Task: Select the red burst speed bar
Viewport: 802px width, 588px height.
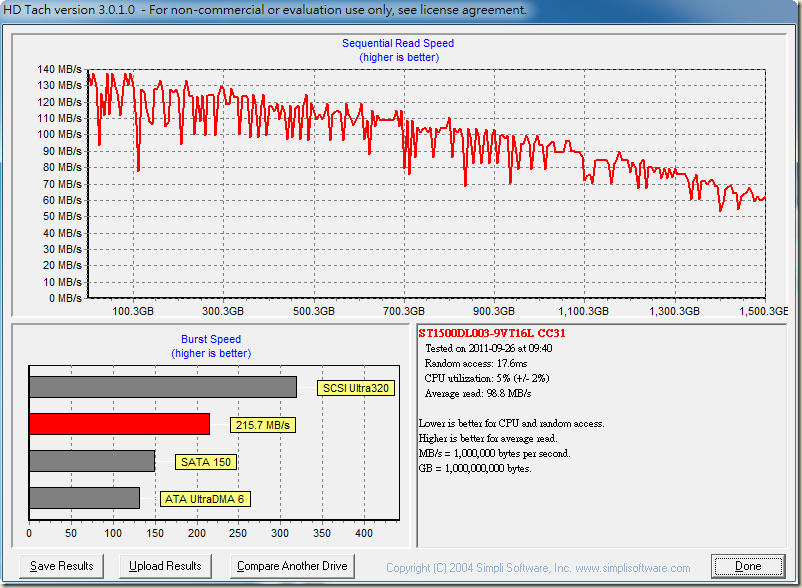Action: coord(119,424)
